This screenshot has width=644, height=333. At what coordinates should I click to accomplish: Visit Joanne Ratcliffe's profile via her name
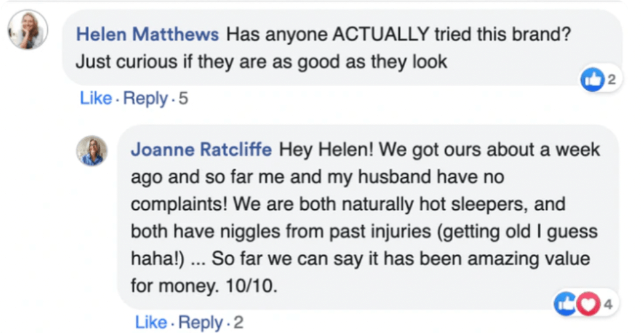pyautogui.click(x=201, y=149)
